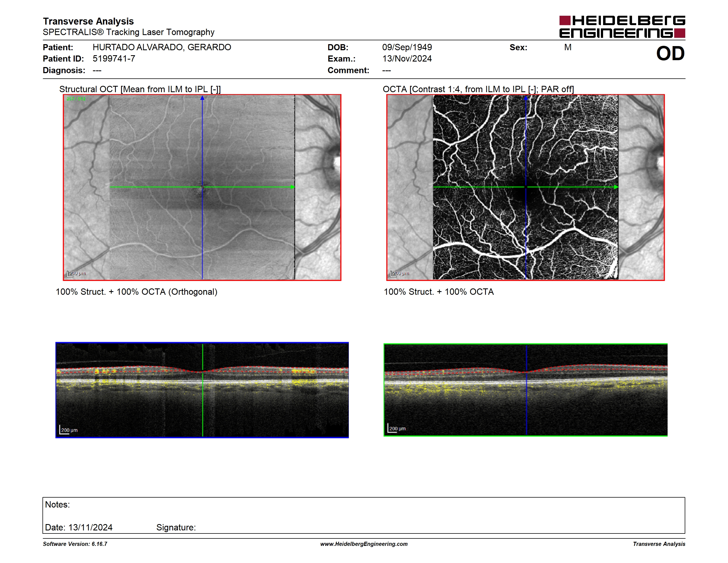Click the Structural OCT en-face image

(x=202, y=187)
